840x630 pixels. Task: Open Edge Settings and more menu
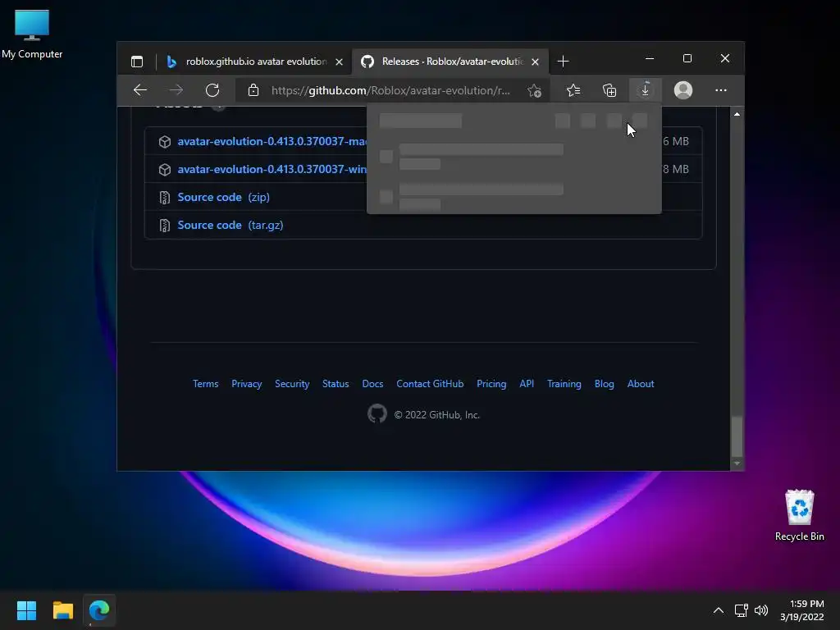coord(721,90)
